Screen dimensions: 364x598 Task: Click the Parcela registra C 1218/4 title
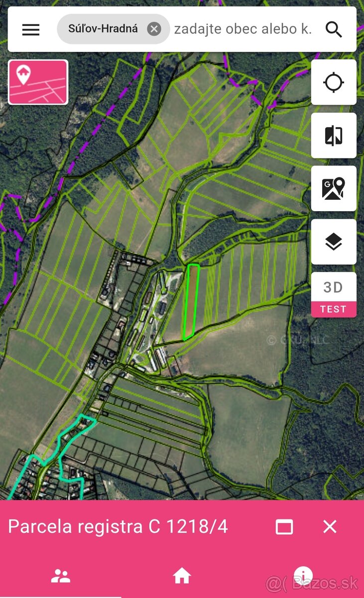[118, 527]
